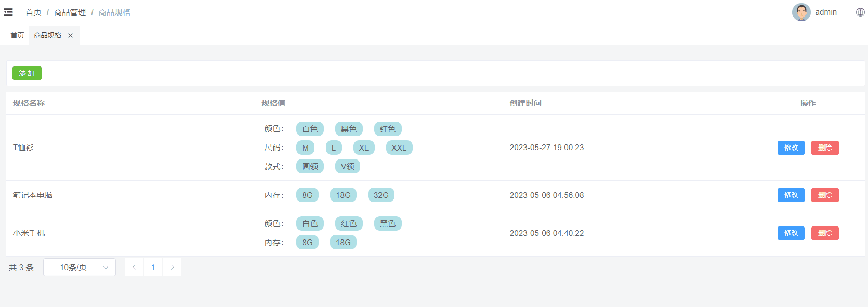Go to previous page arrow
Image resolution: width=868 pixels, height=307 pixels.
(x=134, y=268)
